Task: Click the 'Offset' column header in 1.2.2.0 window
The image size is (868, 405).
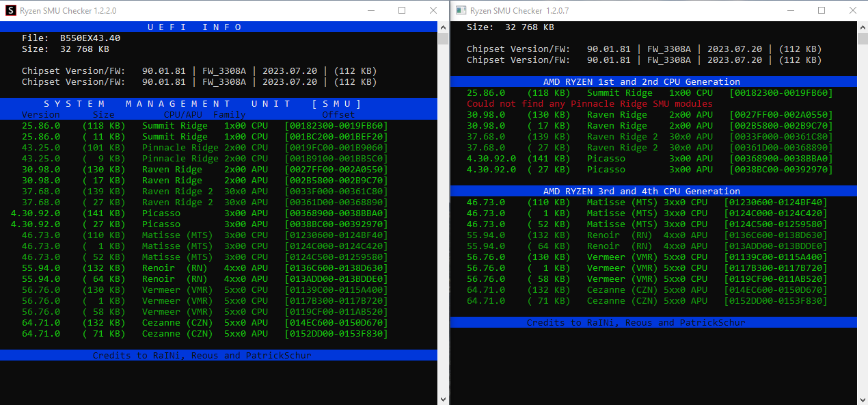Action: [x=339, y=115]
